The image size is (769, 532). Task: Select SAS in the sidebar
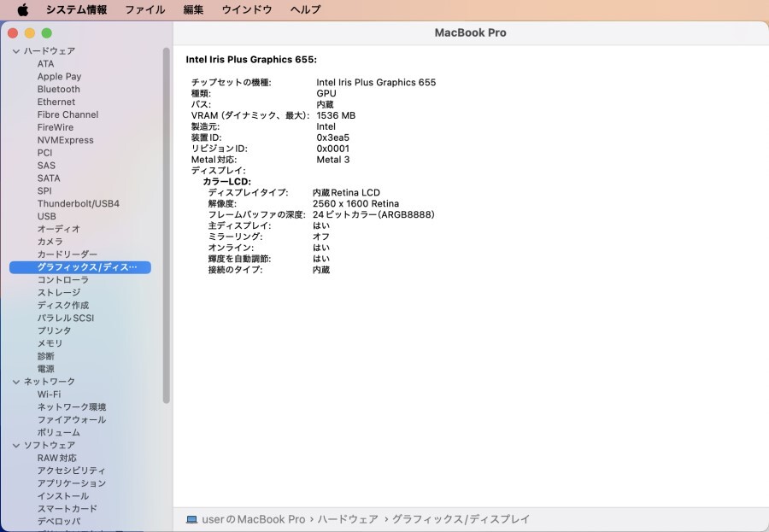[x=46, y=166]
